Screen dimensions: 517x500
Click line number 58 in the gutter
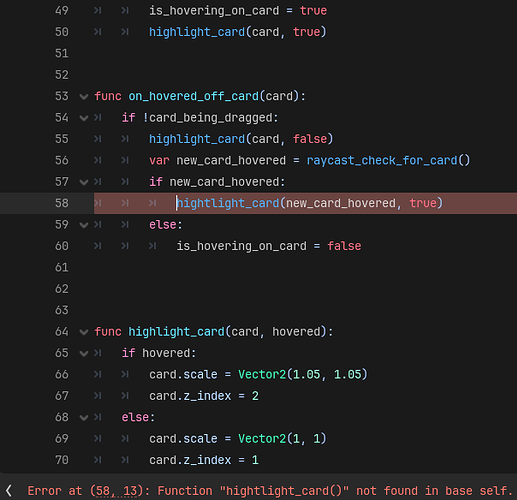[62, 203]
